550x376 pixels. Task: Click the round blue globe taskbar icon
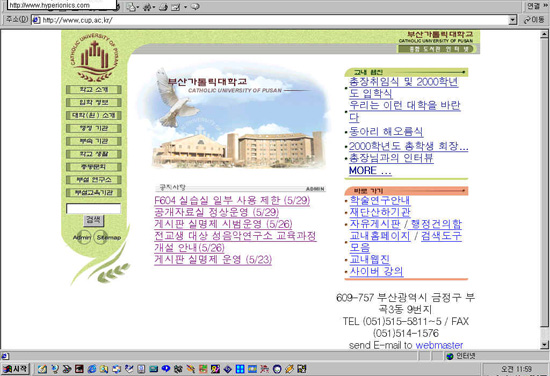point(277,369)
